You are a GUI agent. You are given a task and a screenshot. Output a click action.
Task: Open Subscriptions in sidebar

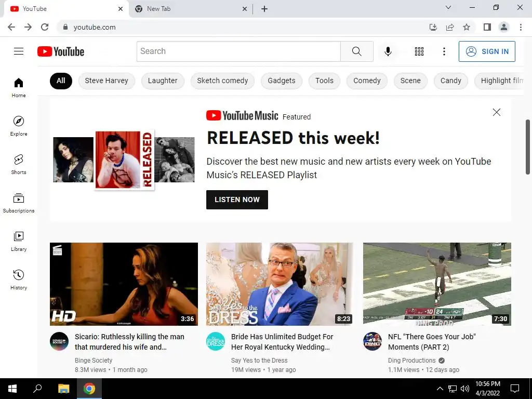coord(19,203)
